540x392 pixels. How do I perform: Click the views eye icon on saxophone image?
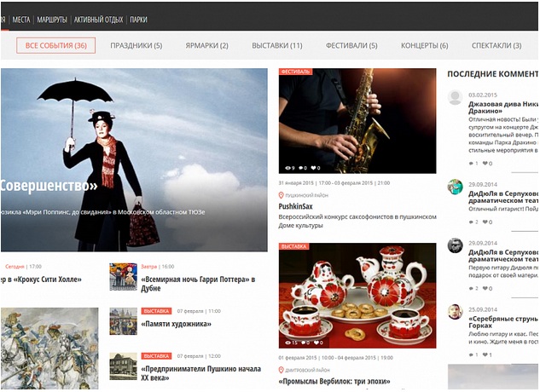tap(288, 168)
